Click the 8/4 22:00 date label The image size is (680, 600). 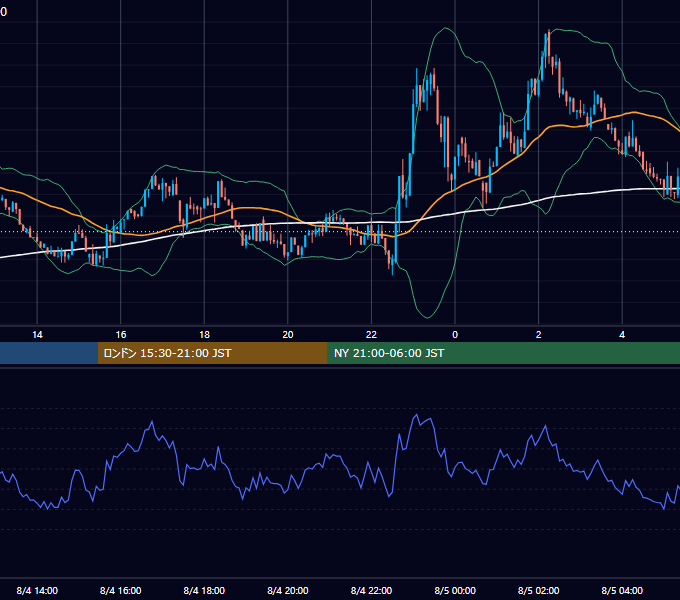[x=371, y=590]
